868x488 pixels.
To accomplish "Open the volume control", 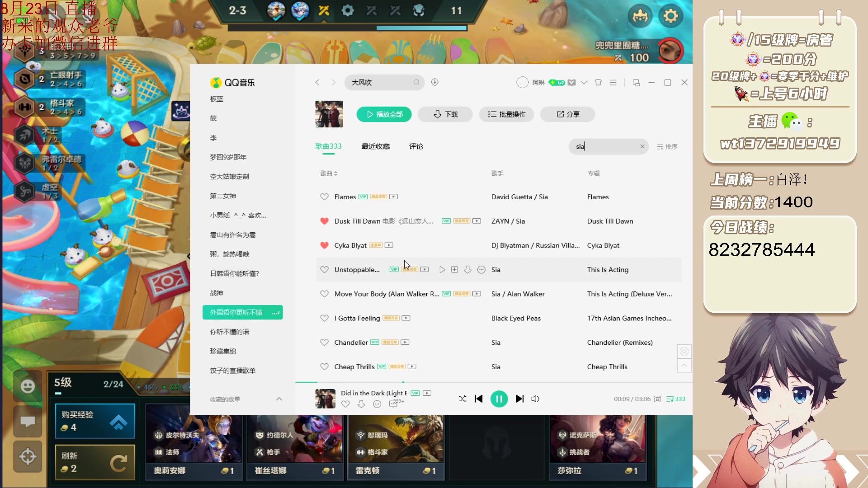I will click(x=535, y=399).
